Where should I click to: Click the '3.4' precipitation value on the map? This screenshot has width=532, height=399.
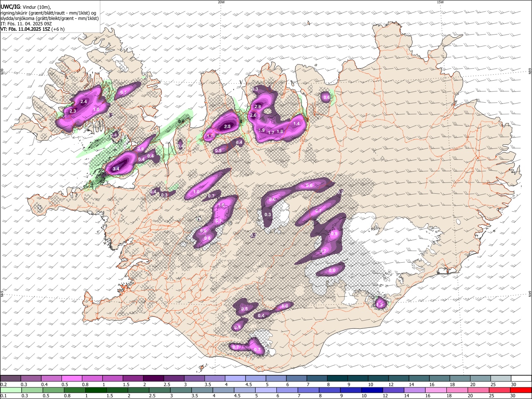(116, 169)
